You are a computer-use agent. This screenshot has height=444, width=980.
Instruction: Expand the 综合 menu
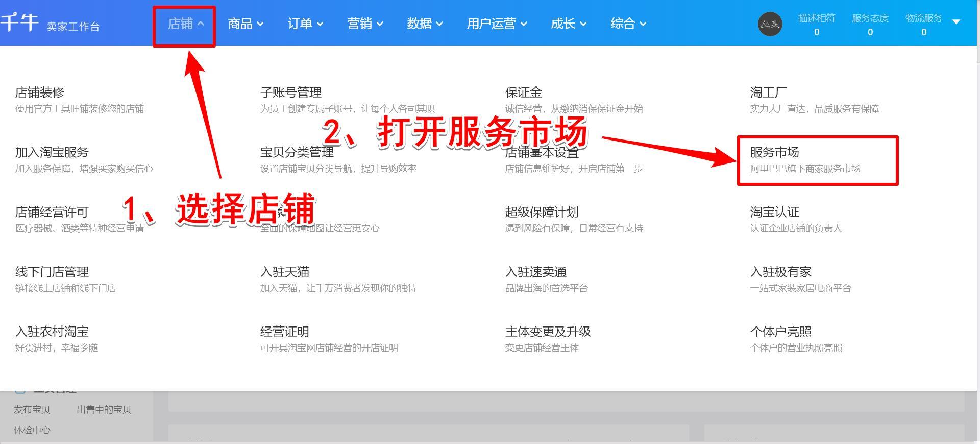[x=628, y=24]
